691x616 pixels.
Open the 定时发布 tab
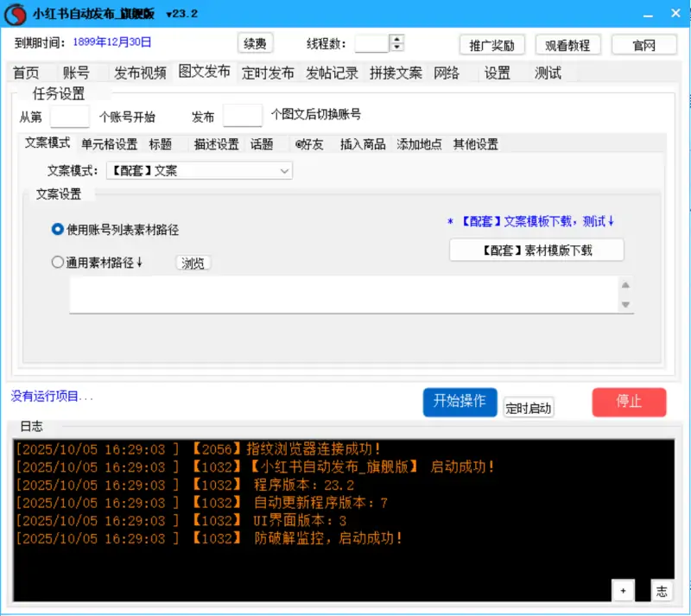click(268, 73)
